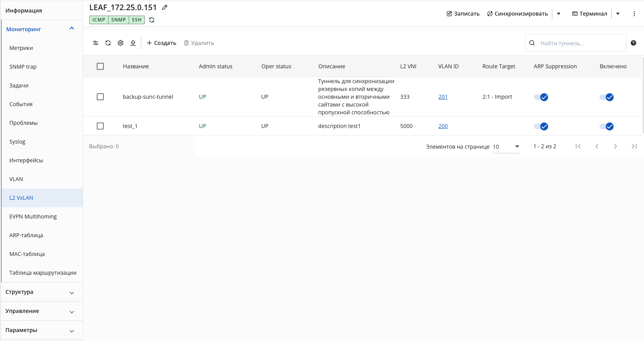Open the items per page dropdown
The image size is (644, 341).
[506, 147]
